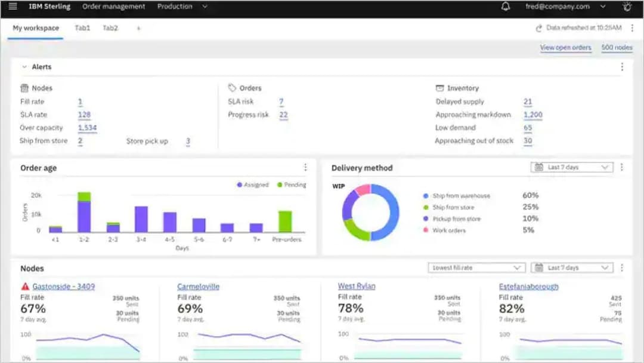Open the Alerts panel overflow menu
Screen dimensions: 644x363
pyautogui.click(x=622, y=67)
